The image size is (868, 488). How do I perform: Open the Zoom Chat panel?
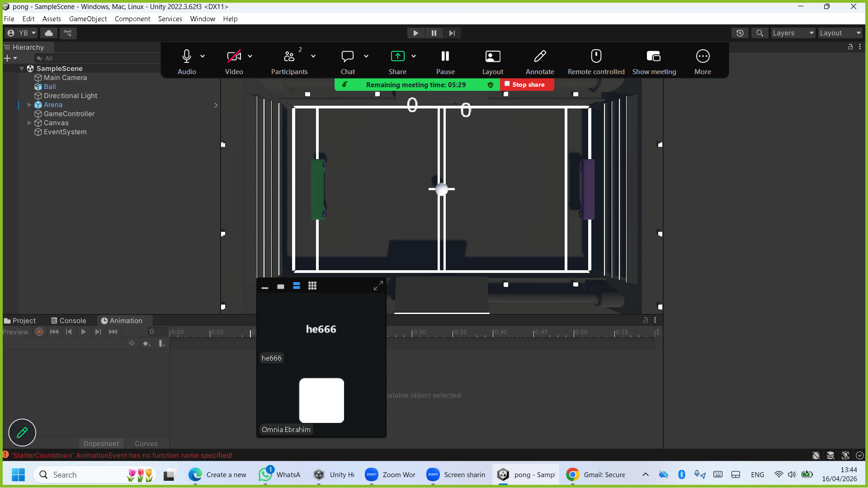pyautogui.click(x=347, y=56)
